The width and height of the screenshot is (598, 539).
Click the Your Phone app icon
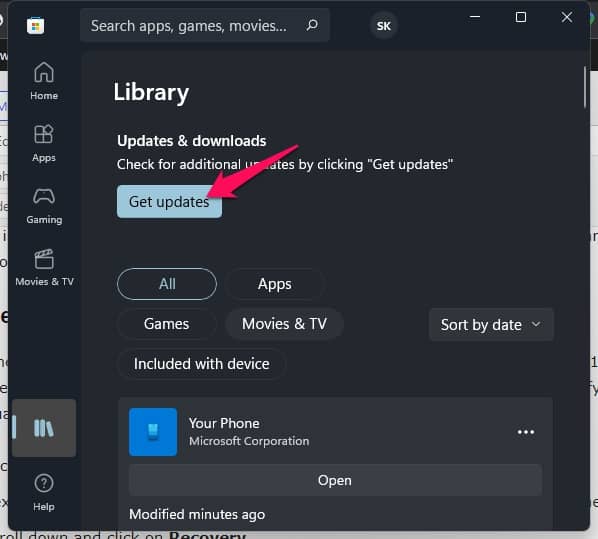153,432
